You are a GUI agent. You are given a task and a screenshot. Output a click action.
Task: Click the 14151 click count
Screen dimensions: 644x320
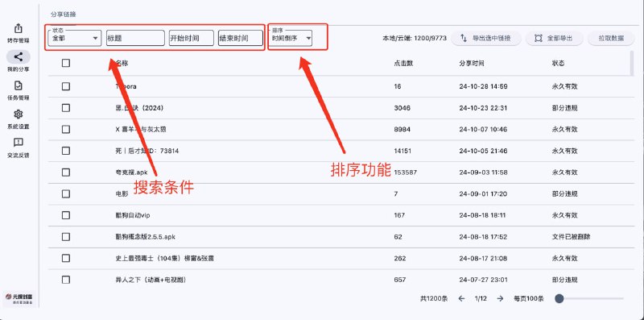403,151
